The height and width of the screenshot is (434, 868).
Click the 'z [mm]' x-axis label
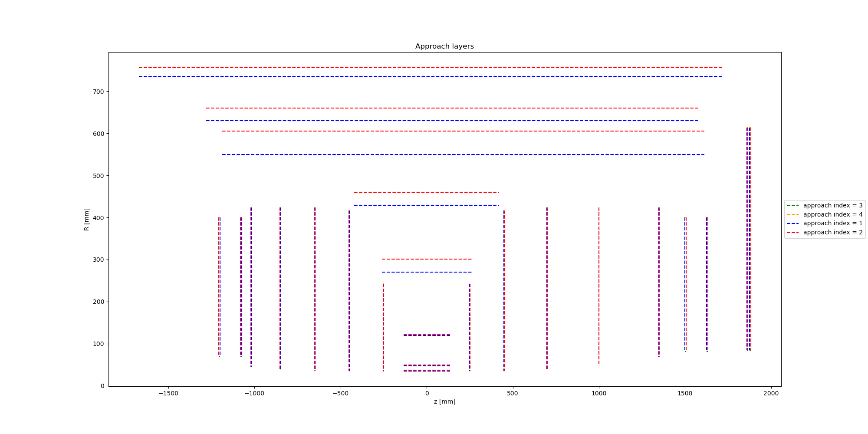tap(444, 402)
